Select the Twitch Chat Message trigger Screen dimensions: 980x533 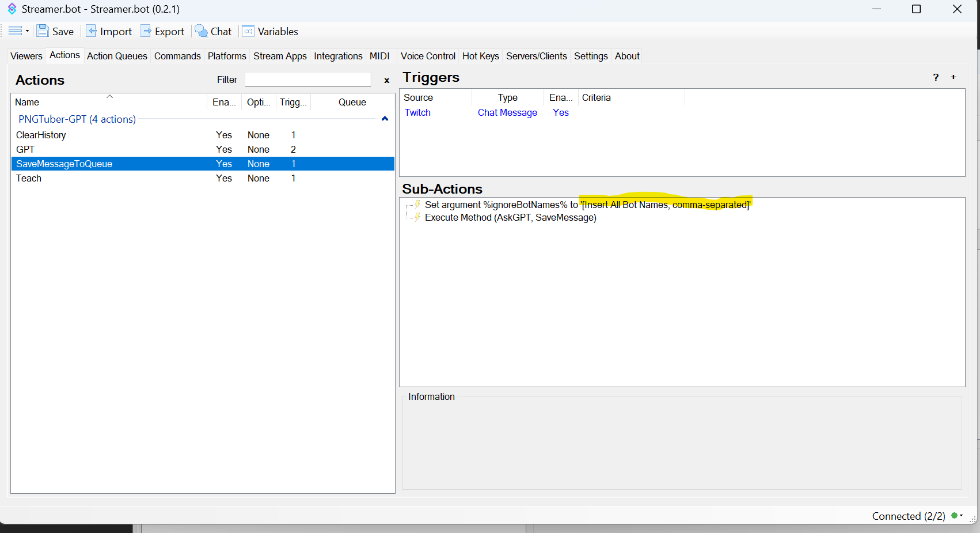pos(507,113)
